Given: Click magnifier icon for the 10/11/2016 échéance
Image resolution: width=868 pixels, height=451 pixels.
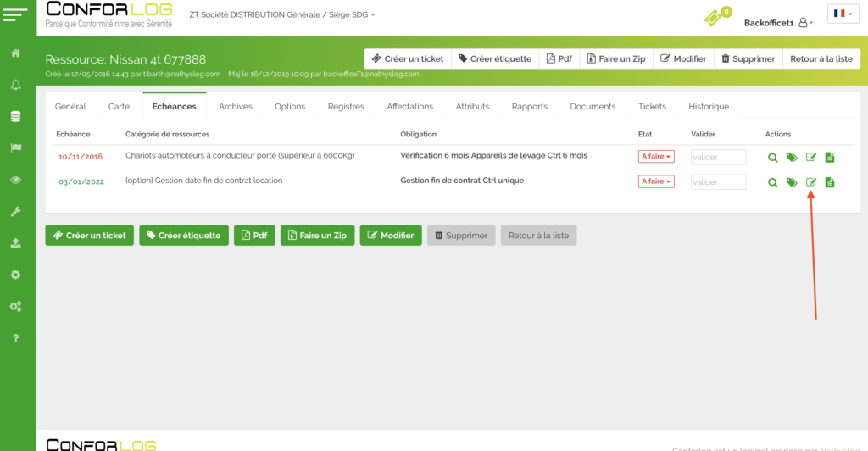Looking at the screenshot, I should (x=772, y=157).
